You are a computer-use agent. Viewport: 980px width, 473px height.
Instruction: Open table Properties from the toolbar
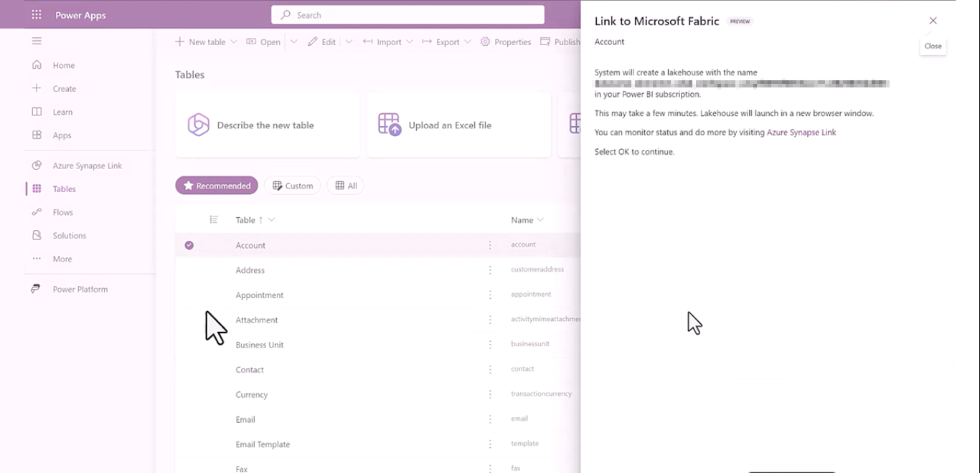point(506,42)
